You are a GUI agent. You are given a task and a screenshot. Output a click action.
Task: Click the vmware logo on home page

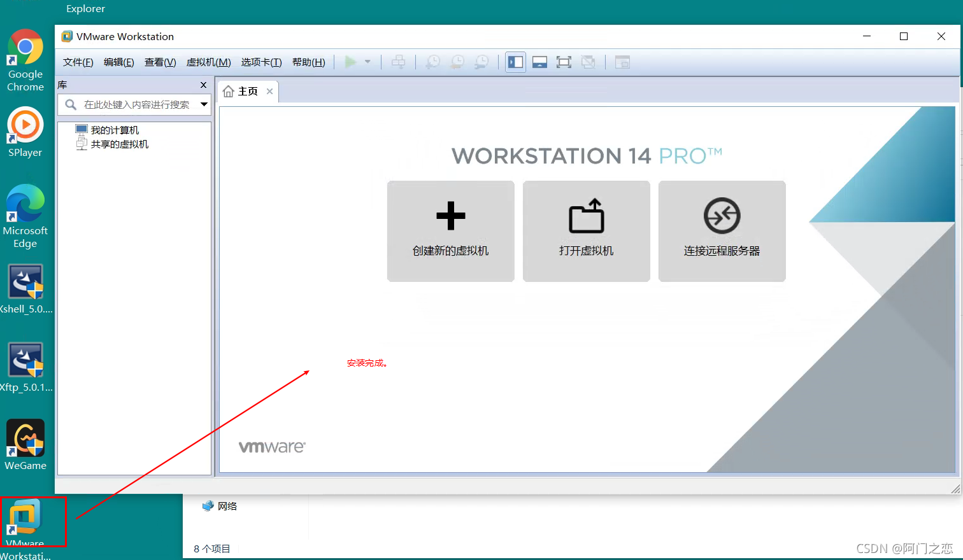coord(272,447)
